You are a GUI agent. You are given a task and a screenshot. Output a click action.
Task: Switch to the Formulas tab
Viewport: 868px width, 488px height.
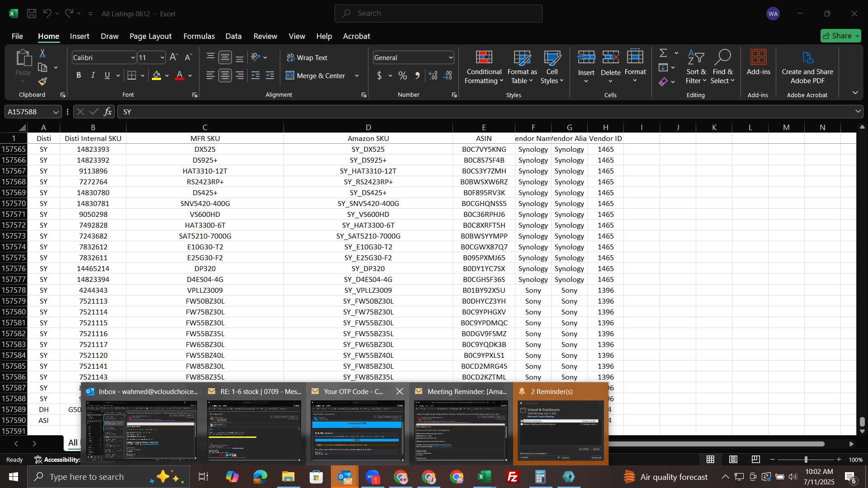pyautogui.click(x=199, y=36)
